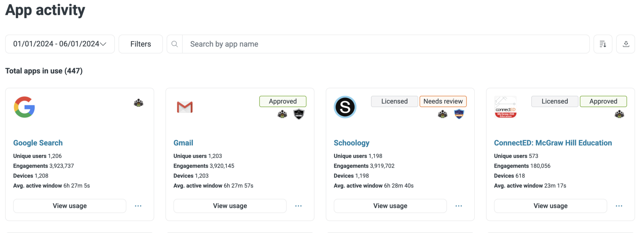Click the Needs review tag on Schoology
Image resolution: width=644 pixels, height=233 pixels.
pos(443,101)
